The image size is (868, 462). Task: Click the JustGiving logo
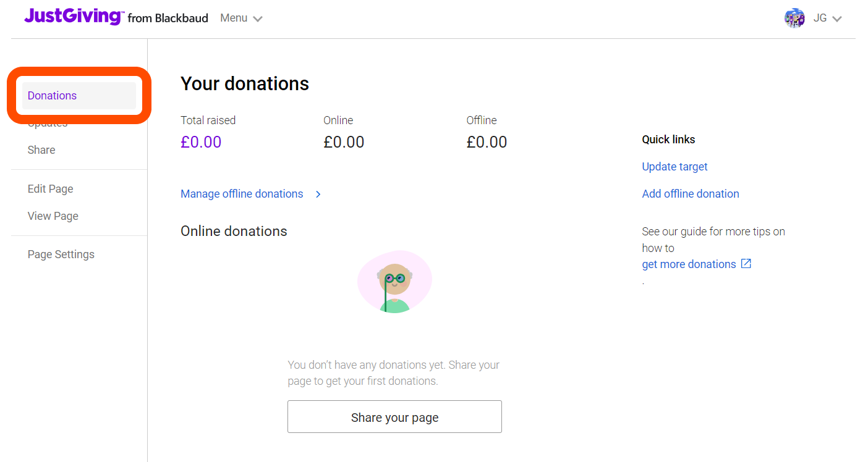pos(74,17)
